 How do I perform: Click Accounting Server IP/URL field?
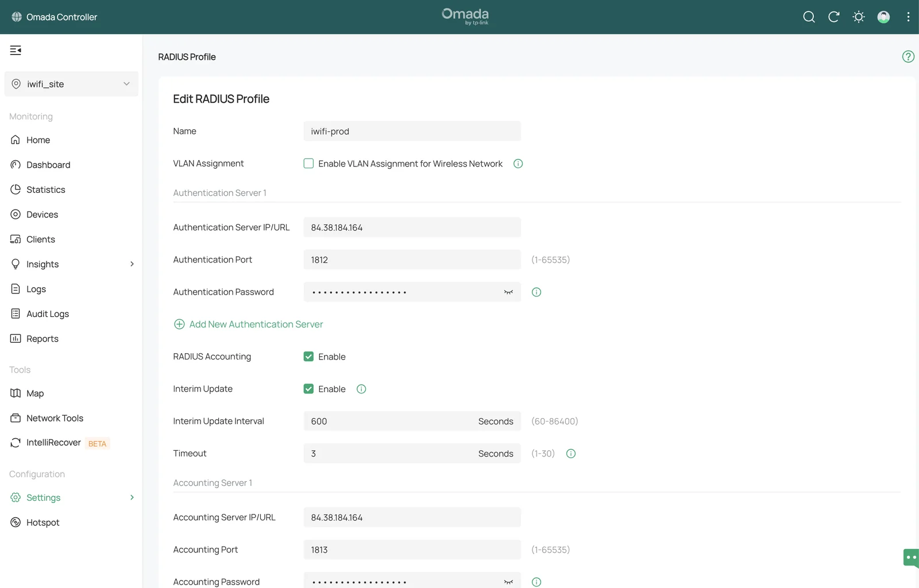[x=412, y=517]
